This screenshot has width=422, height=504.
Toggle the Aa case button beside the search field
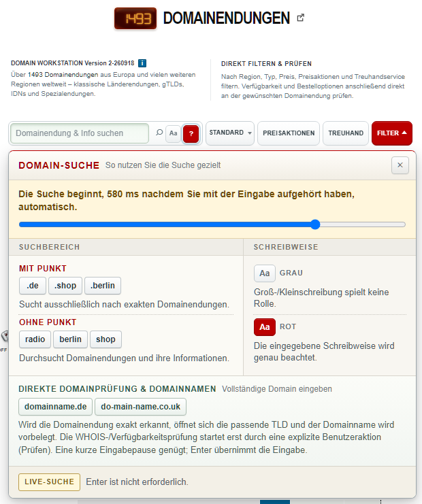[174, 133]
